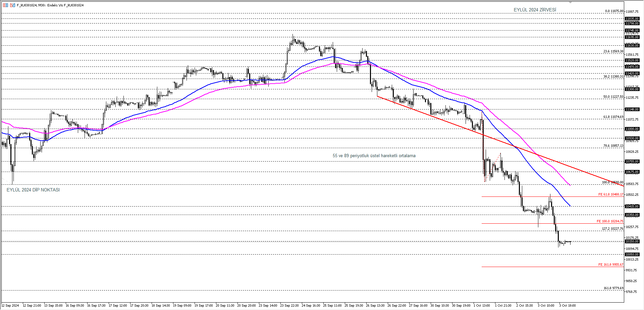Click the 17 Sep 12:00 time label
Screen dimensions: 644x310
(118, 306)
